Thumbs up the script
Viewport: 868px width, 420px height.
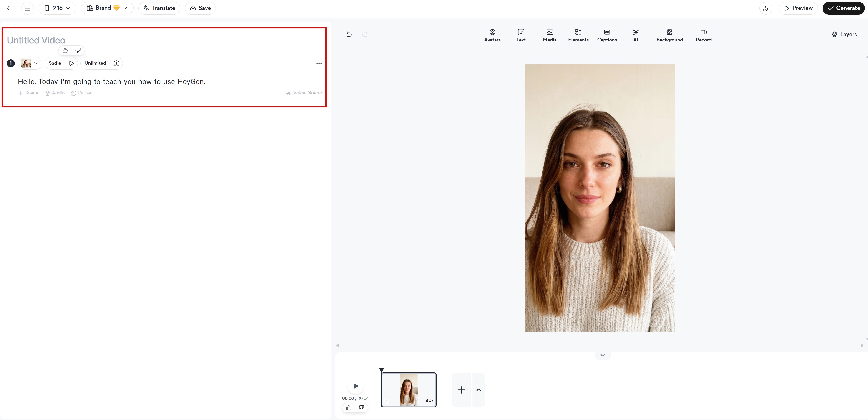pos(65,50)
